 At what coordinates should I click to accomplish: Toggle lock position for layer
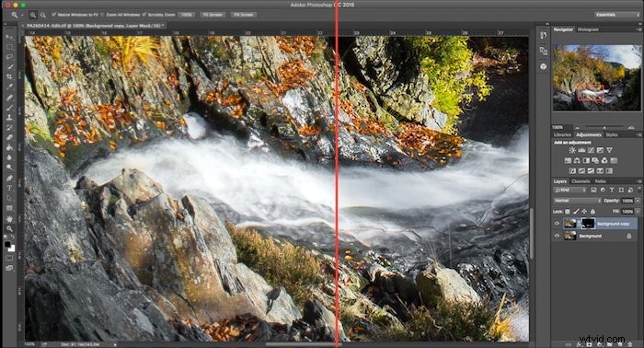click(584, 212)
